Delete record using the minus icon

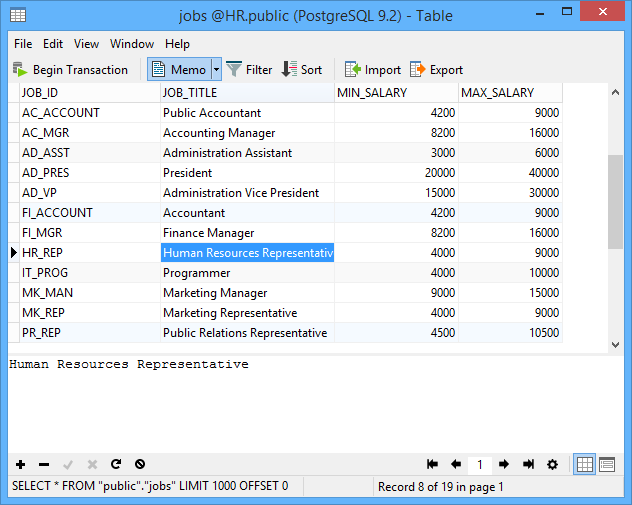click(43, 464)
